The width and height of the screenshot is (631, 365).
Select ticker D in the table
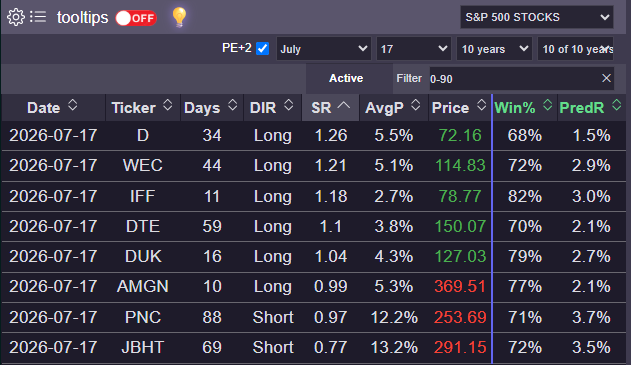point(143,136)
